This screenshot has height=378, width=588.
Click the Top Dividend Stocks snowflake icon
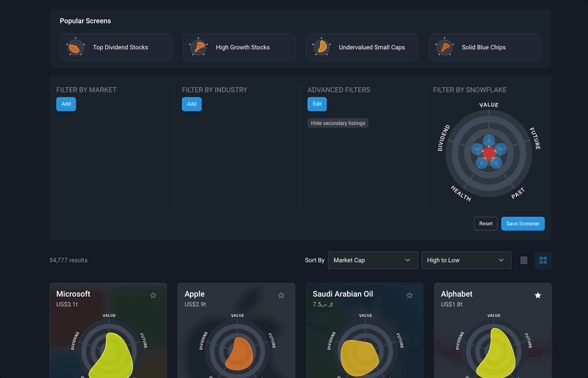click(x=75, y=47)
